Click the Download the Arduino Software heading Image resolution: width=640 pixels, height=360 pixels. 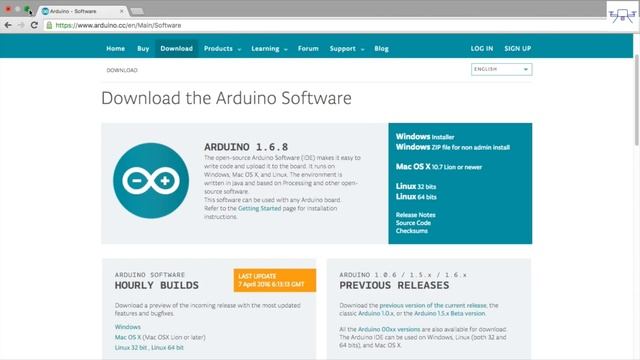pyautogui.click(x=226, y=98)
